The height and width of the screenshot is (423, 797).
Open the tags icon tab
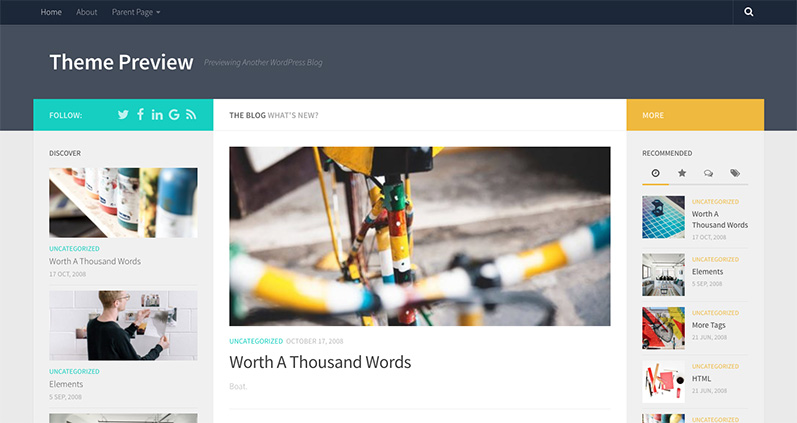(x=735, y=173)
